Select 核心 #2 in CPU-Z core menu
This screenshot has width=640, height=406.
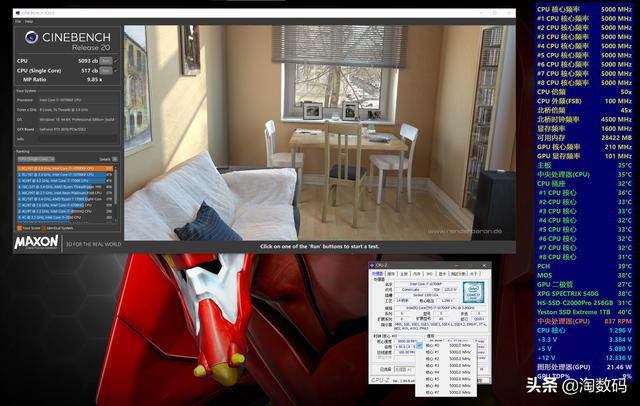click(447, 359)
